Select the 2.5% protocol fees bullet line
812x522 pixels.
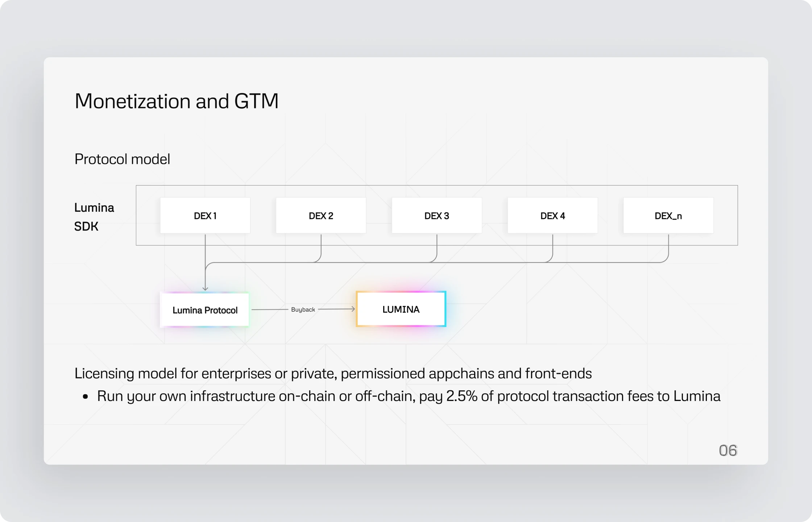coord(409,396)
